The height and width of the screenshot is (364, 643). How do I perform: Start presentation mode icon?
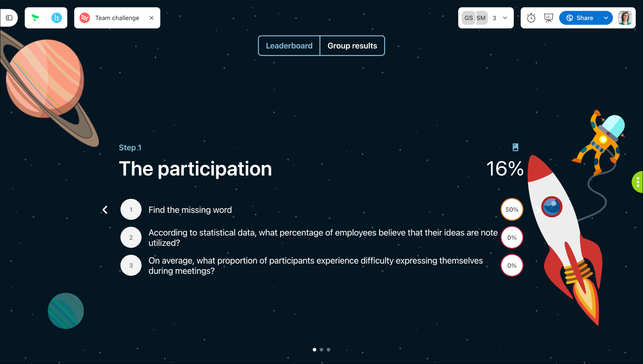pos(548,18)
